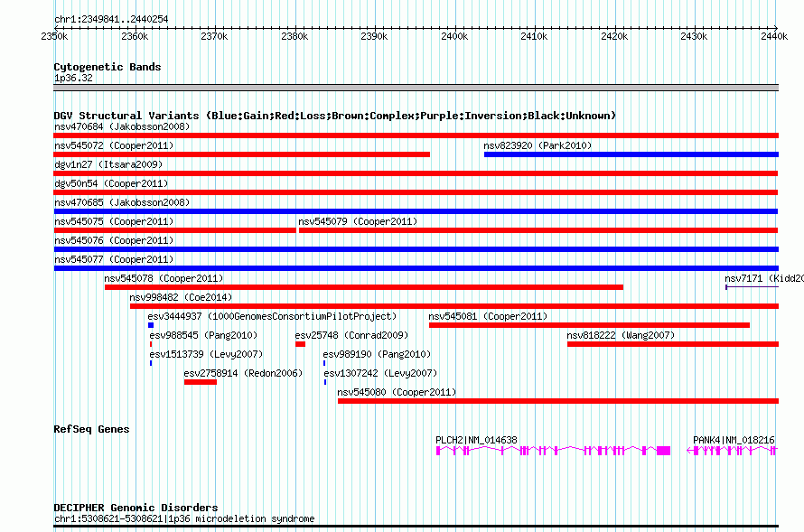Open the DGV Structural Variants track title
The image size is (804, 532).
[335, 116]
